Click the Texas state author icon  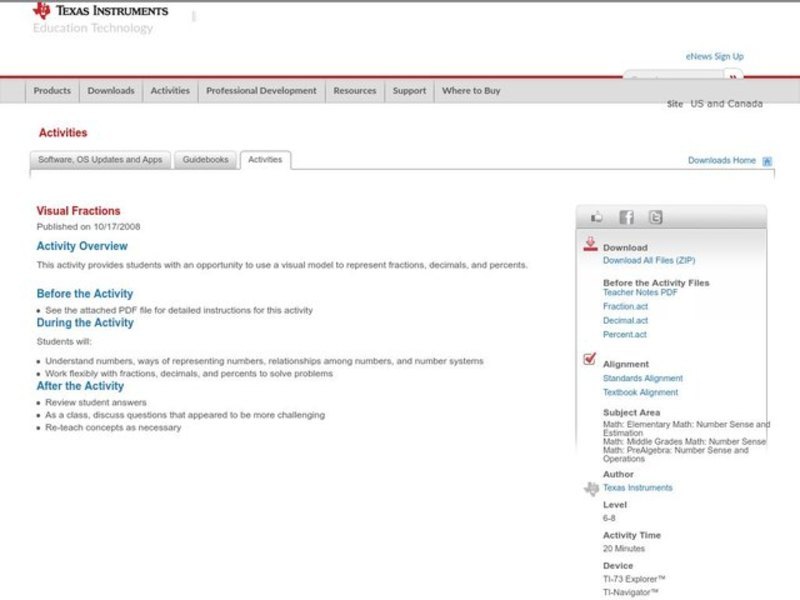click(x=591, y=488)
